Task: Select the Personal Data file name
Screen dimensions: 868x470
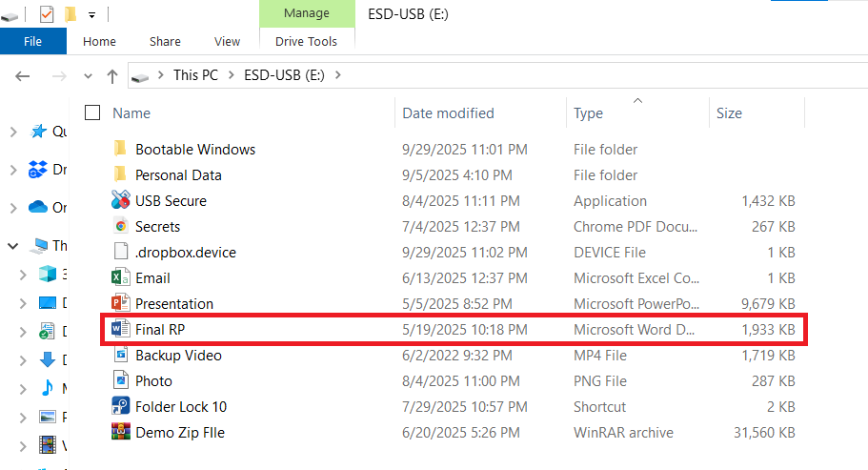Action: 178,174
